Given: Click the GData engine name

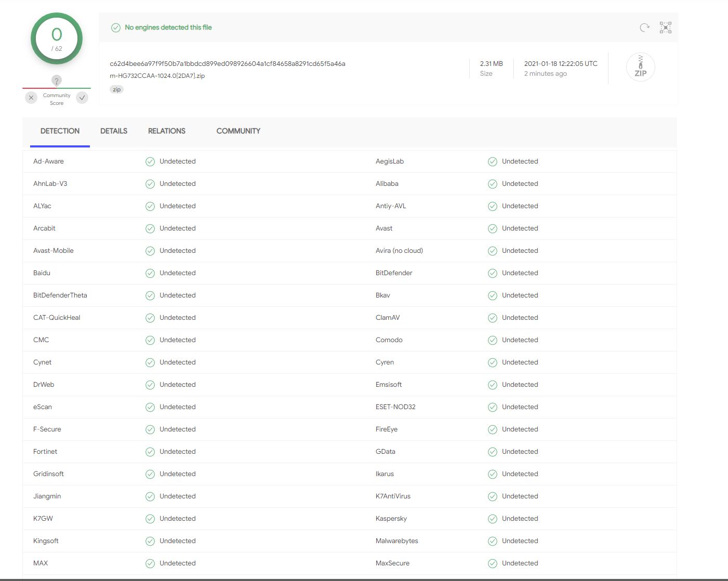Looking at the screenshot, I should click(386, 452).
